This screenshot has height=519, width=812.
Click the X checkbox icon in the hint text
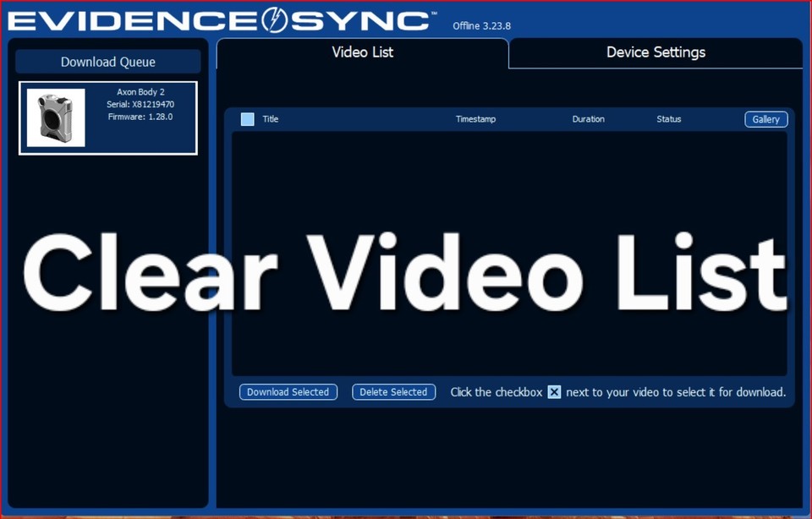[554, 392]
